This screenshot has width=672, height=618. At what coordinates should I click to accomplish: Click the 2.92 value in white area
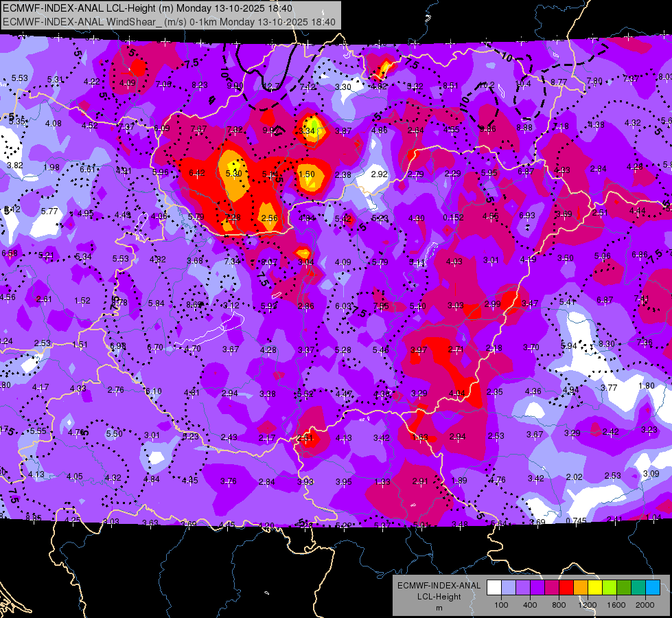(380, 174)
